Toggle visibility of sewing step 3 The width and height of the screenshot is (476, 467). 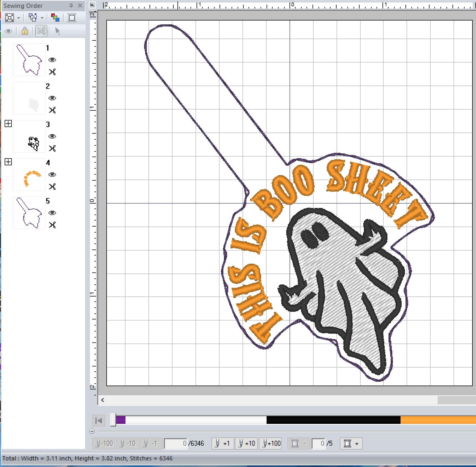pos(52,136)
